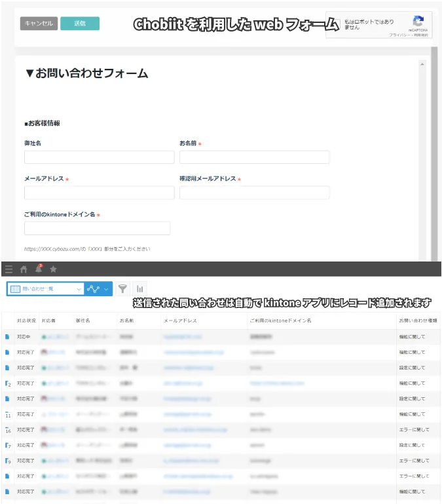The height and width of the screenshot is (504, 442).
Task: Click the キャンセル button
Action: point(39,24)
